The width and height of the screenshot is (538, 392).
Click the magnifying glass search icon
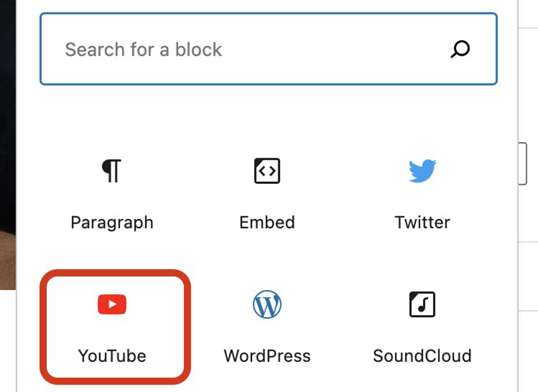(460, 49)
